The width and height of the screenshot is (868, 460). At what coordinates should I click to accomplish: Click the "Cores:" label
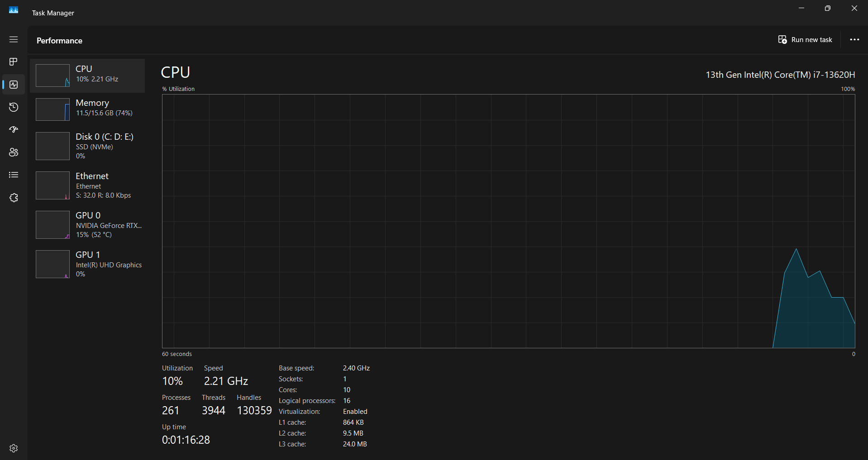[288, 390]
